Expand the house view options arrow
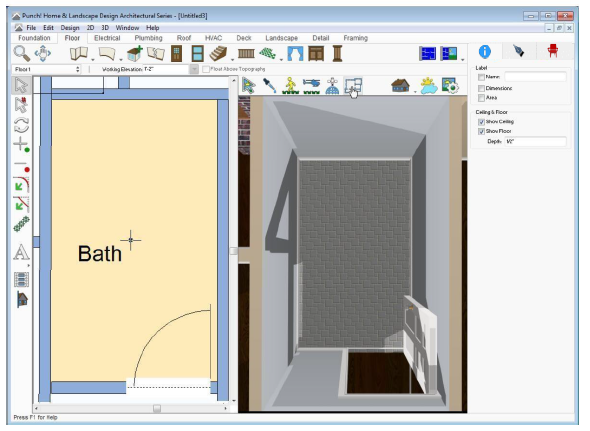 (x=415, y=91)
